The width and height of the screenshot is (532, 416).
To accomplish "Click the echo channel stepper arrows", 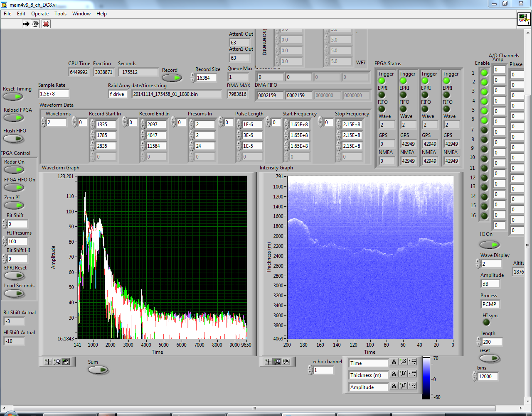I will (x=310, y=370).
